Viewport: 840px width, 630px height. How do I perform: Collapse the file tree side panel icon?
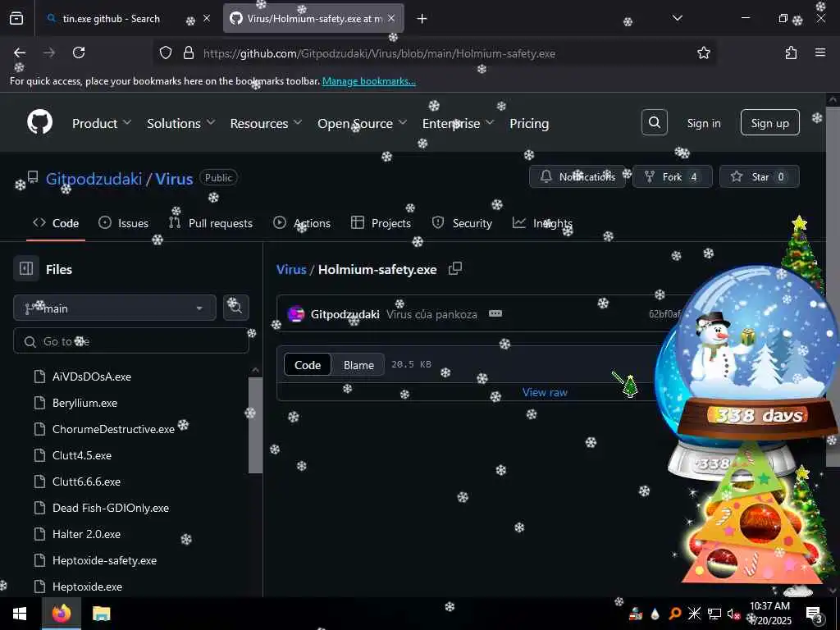pyautogui.click(x=26, y=268)
